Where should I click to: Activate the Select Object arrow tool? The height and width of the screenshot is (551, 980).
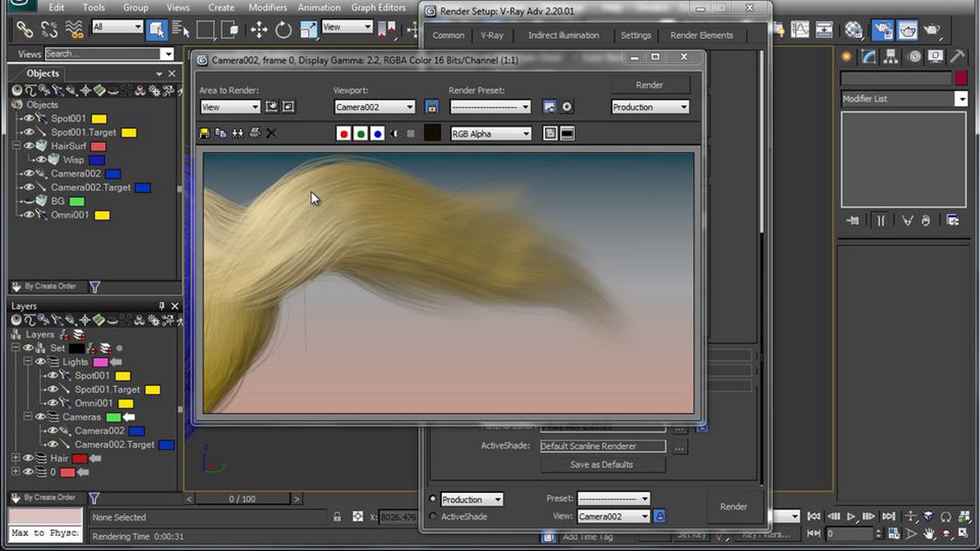[x=156, y=30]
